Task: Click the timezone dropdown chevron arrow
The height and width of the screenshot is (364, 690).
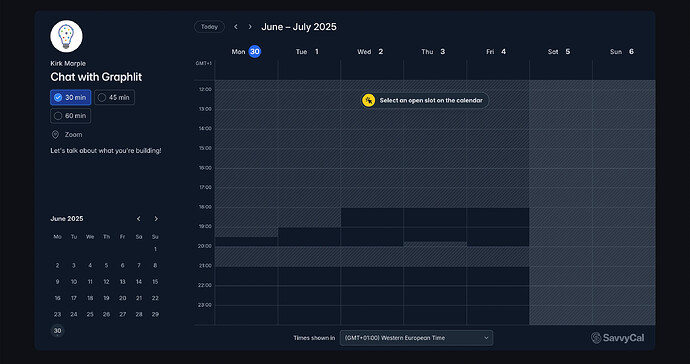Action: 486,338
